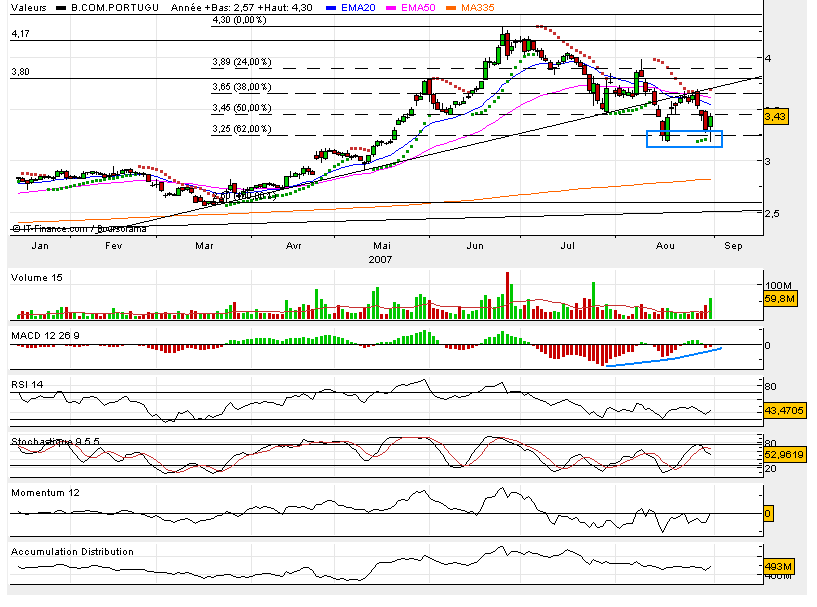Click the yellow '52,9619' stochastic value badge
The height and width of the screenshot is (607, 817).
[785, 454]
